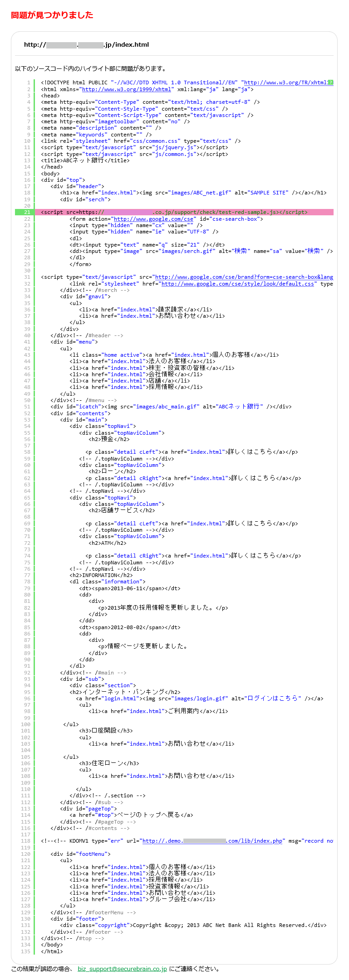Select the index.html URL heading text

tap(86, 44)
